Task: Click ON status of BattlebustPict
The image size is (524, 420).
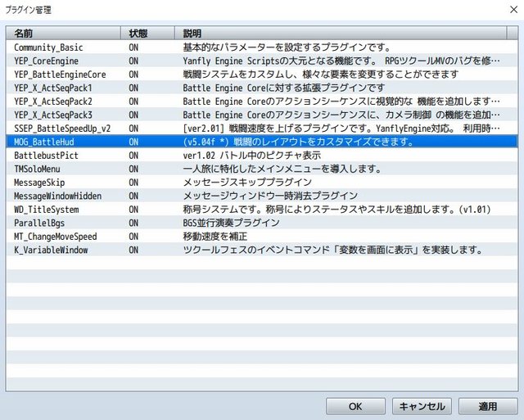Action: point(133,156)
